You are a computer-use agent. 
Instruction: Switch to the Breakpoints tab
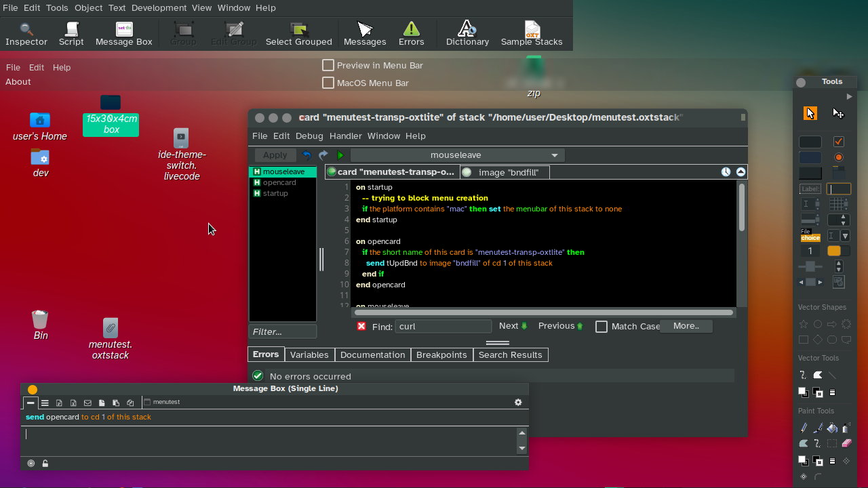tap(441, 354)
